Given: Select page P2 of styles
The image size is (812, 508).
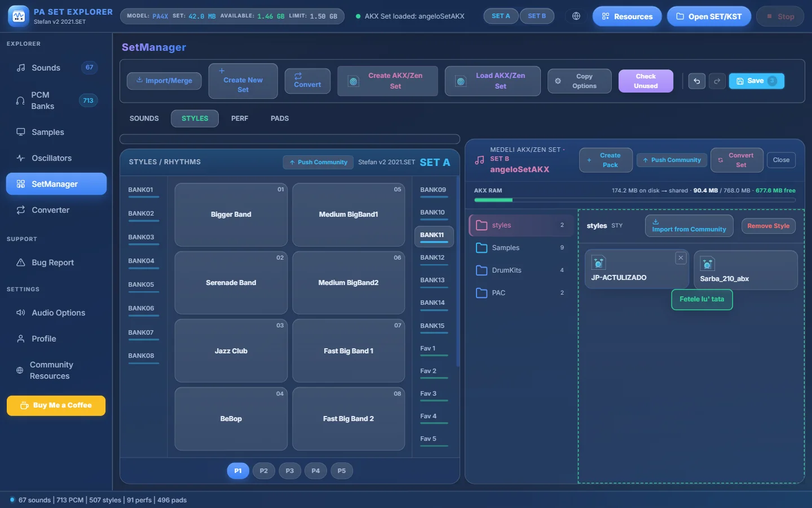Looking at the screenshot, I should [x=264, y=471].
